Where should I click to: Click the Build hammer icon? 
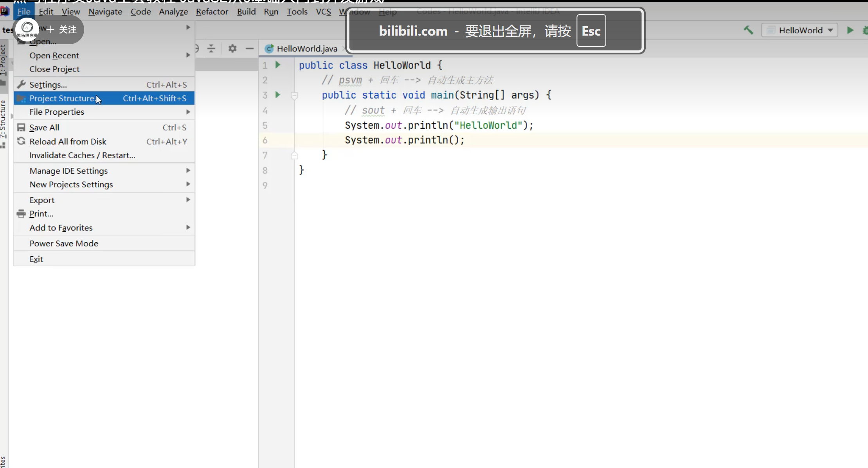(x=748, y=30)
